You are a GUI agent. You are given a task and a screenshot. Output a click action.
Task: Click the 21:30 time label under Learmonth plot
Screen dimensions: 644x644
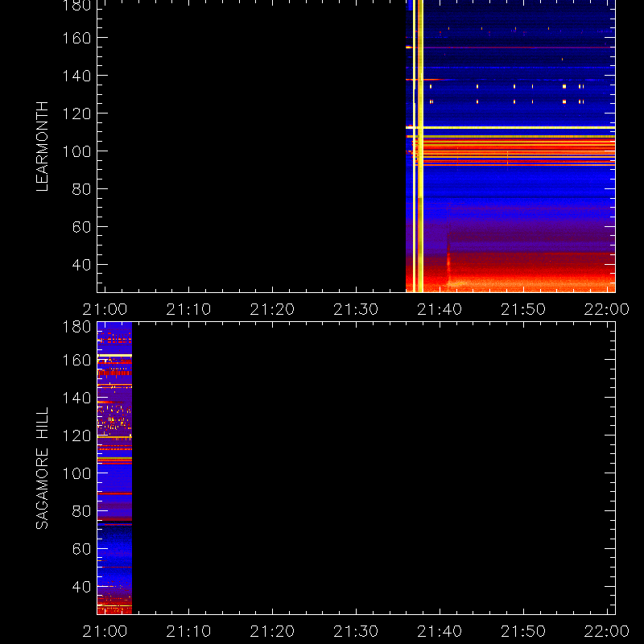(x=356, y=309)
